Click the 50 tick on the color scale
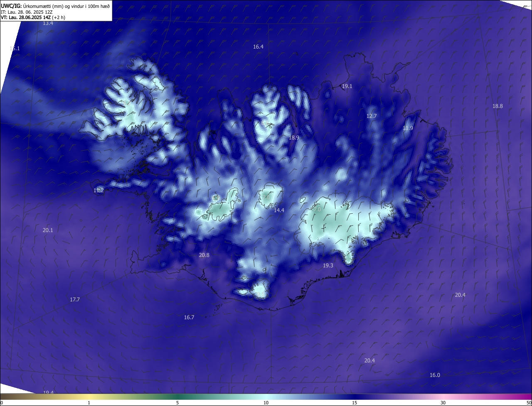Screen dimensions: 532x406 click(529, 403)
